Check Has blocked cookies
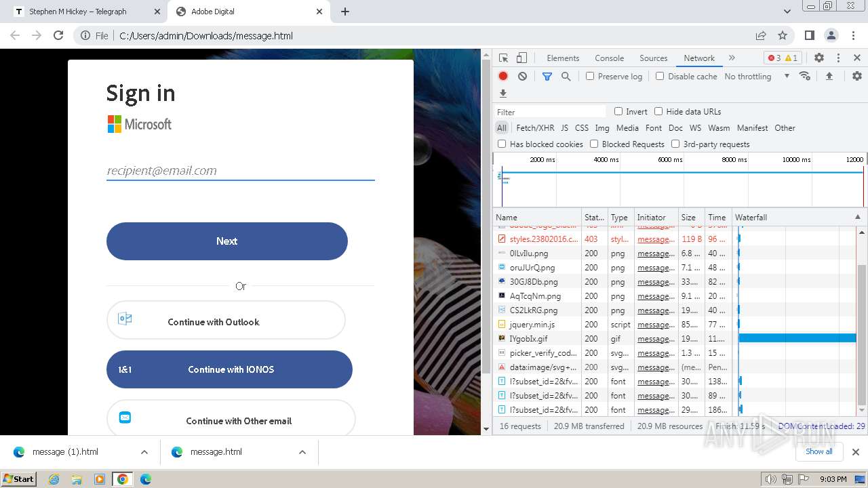This screenshot has height=488, width=868. tap(502, 144)
